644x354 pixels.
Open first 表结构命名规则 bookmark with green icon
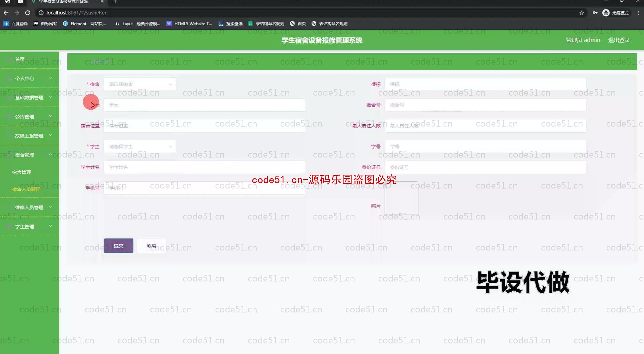tap(266, 24)
